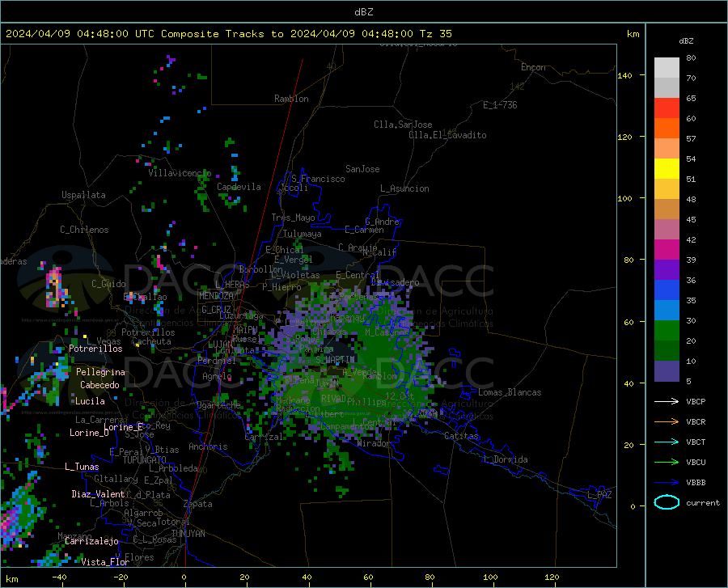
Task: Click the 'Clla.SanJose' map label
Action: click(x=403, y=125)
